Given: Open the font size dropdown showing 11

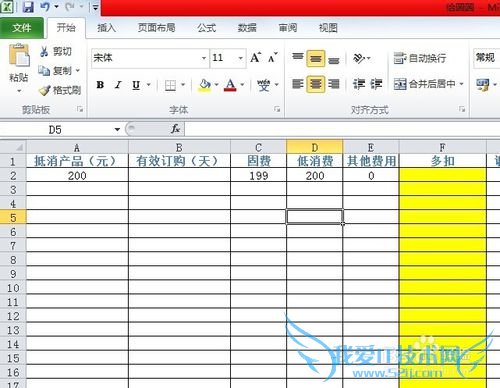Looking at the screenshot, I should pos(240,58).
